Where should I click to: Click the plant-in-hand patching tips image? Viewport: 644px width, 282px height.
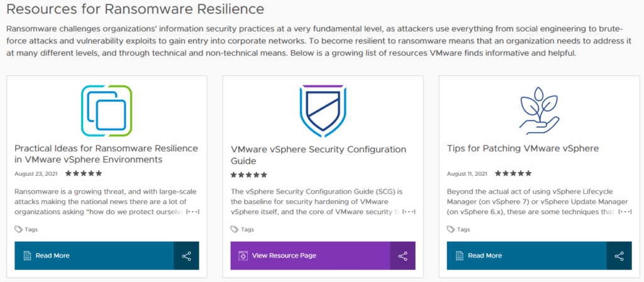click(539, 108)
